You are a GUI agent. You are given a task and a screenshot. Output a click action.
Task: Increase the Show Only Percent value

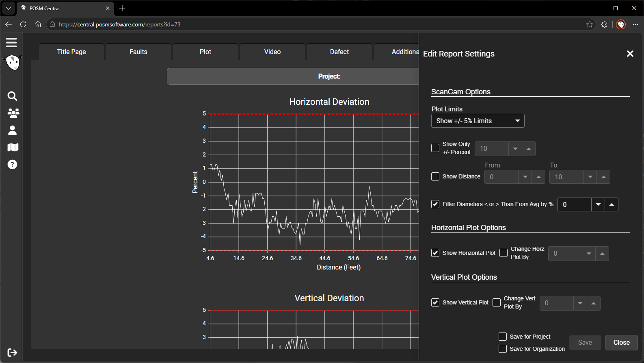pyautogui.click(x=529, y=149)
